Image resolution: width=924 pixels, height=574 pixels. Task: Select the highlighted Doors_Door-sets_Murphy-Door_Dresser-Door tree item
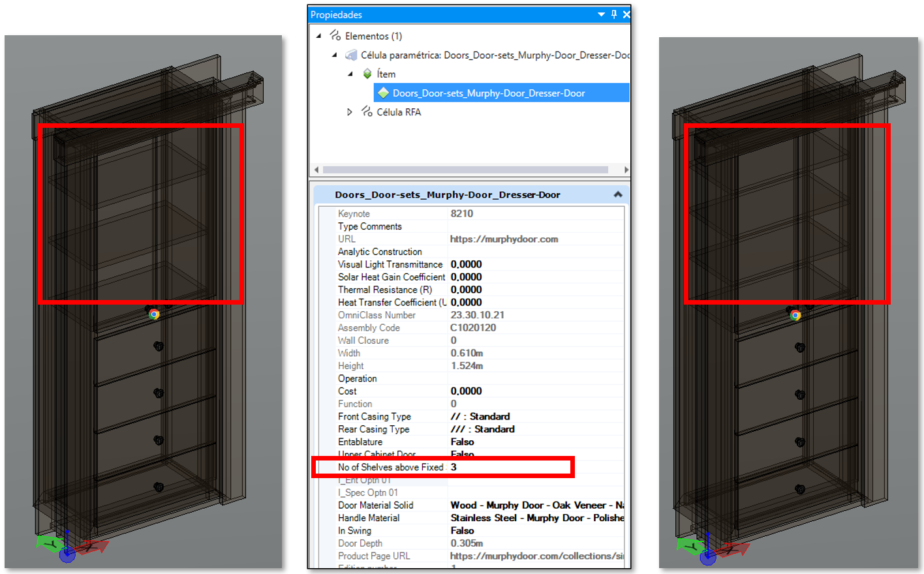(489, 93)
